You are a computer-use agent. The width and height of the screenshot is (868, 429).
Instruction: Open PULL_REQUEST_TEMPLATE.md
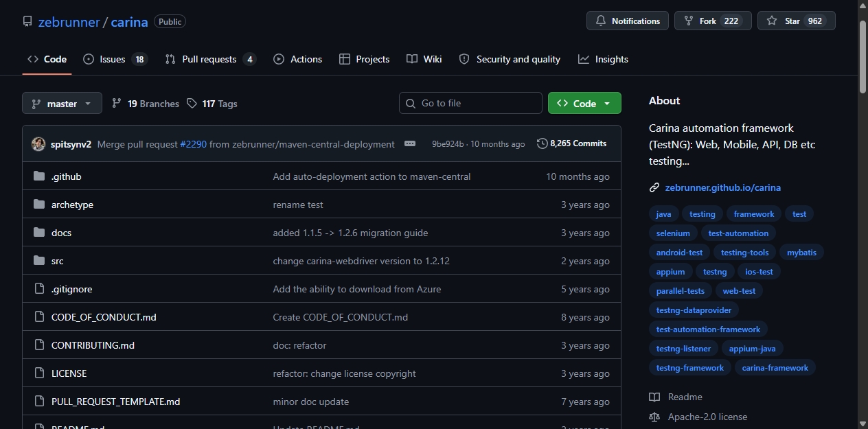point(115,402)
